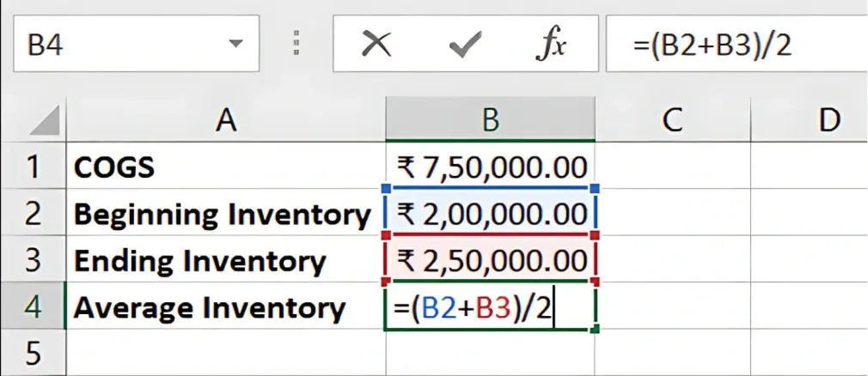Click the formula bar resize dots handle
Image resolution: width=868 pixels, height=376 pixels.
click(296, 43)
